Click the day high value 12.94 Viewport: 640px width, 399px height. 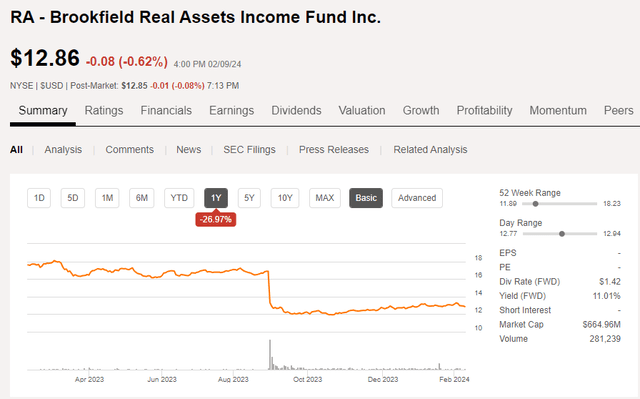point(612,234)
